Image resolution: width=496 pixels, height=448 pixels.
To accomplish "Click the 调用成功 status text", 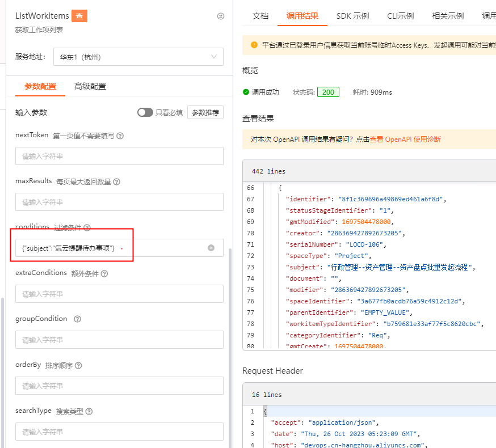I will point(266,92).
